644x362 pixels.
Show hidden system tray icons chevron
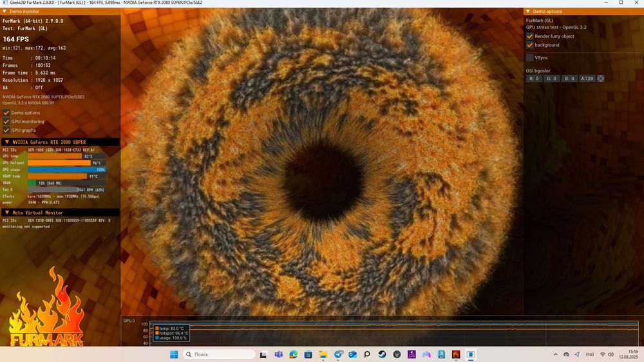pyautogui.click(x=555, y=354)
